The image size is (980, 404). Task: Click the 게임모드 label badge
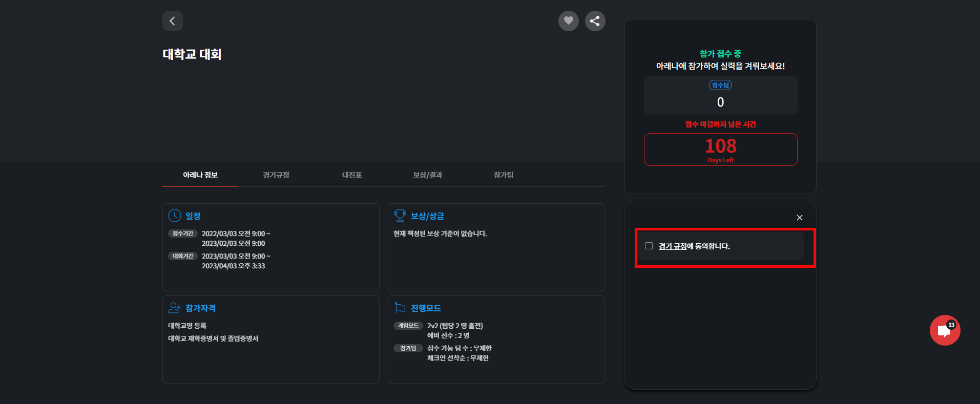pos(408,326)
